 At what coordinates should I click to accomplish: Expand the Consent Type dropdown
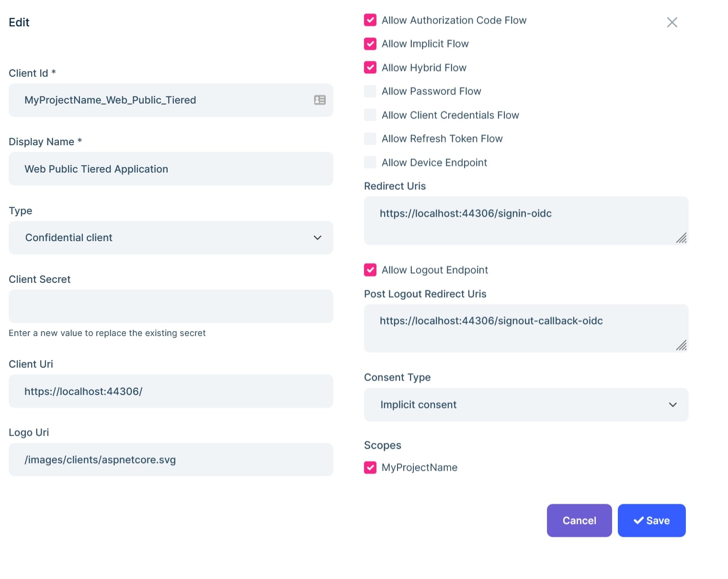click(526, 405)
